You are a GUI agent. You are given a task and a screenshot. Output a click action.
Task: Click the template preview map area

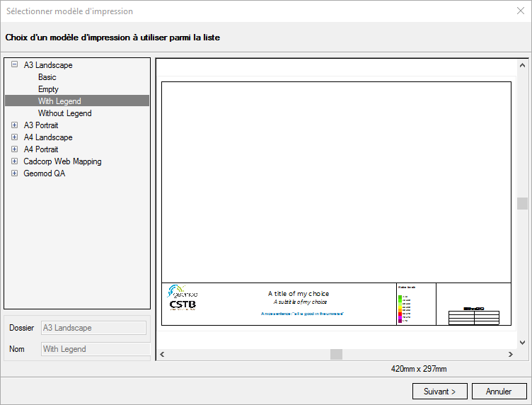(336, 182)
